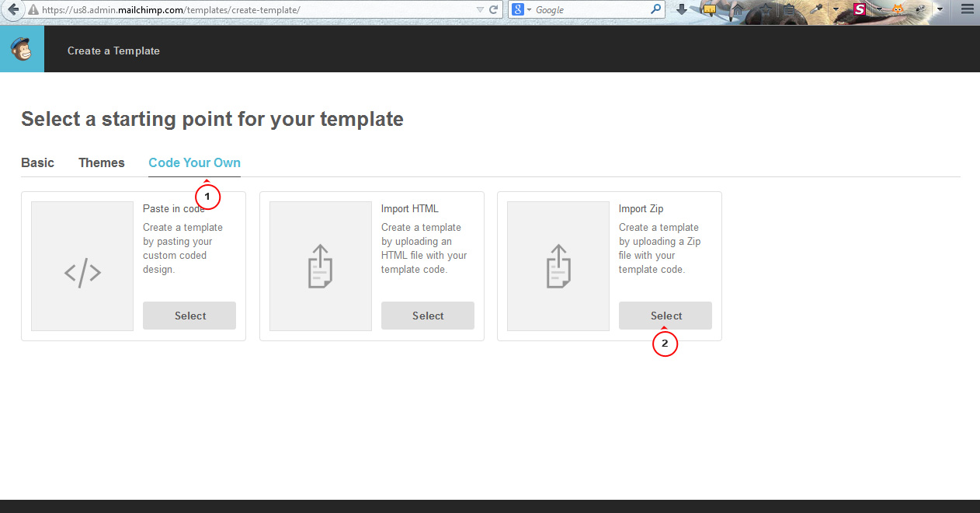Viewport: 980px width, 513px height.
Task: Click the Create a Template header text
Action: tap(113, 51)
